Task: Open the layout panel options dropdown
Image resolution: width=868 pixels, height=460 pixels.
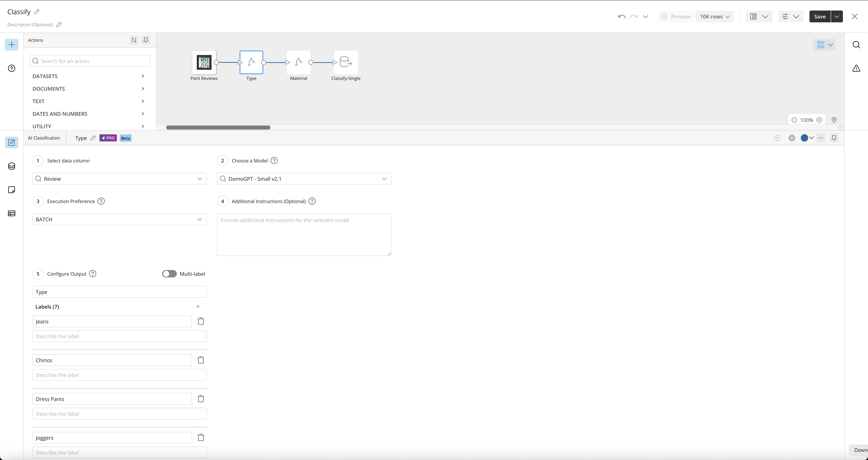Action: [x=759, y=16]
